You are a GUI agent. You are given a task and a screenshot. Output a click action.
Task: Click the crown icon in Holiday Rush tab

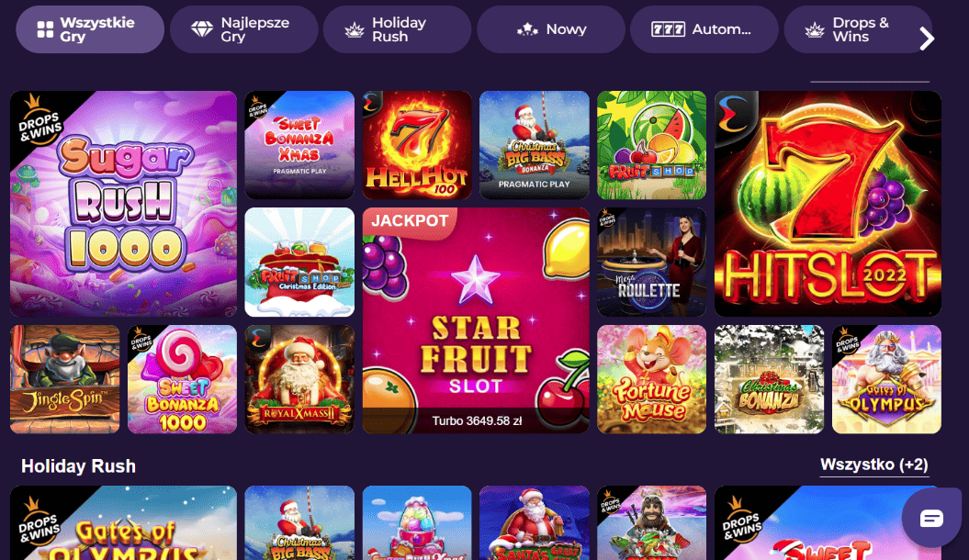(355, 29)
